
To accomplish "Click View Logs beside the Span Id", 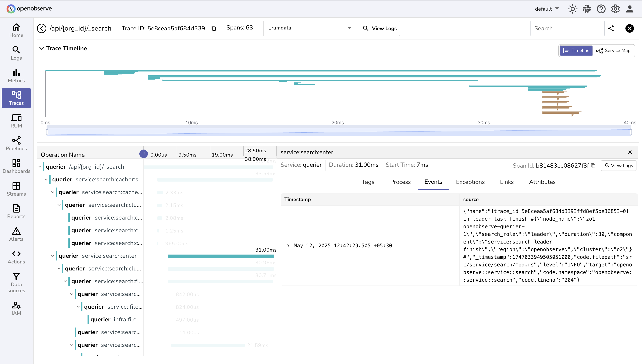I will tap(618, 166).
